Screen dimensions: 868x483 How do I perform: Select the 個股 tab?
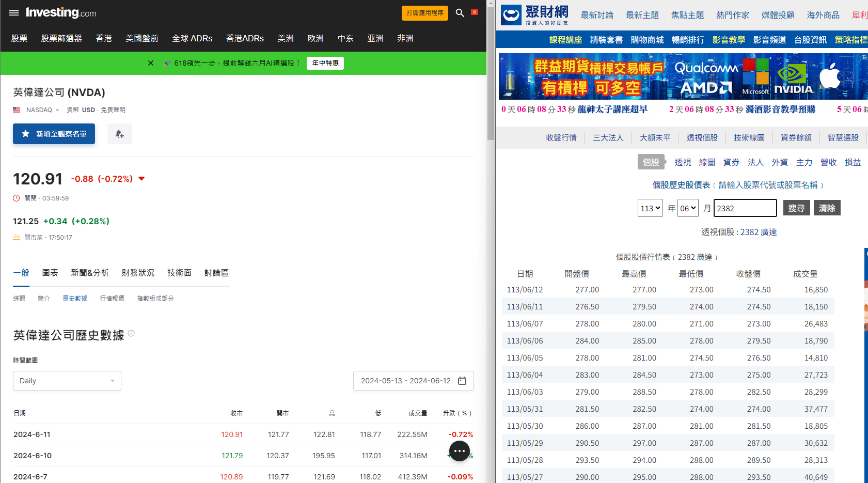tap(651, 162)
